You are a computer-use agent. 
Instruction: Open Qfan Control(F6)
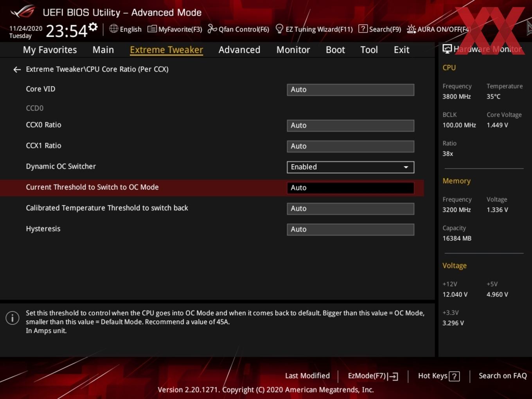[244, 29]
